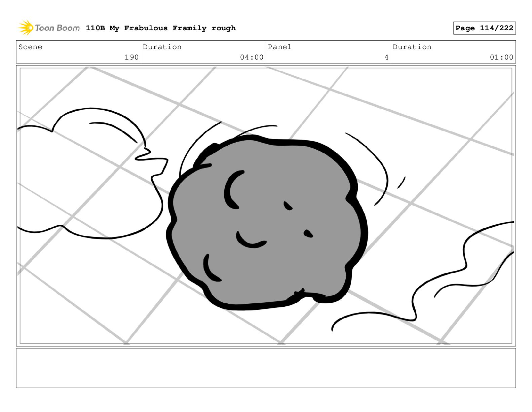Click the 'Panel' label
Image resolution: width=532 pixels, height=412 pixels.
click(279, 47)
